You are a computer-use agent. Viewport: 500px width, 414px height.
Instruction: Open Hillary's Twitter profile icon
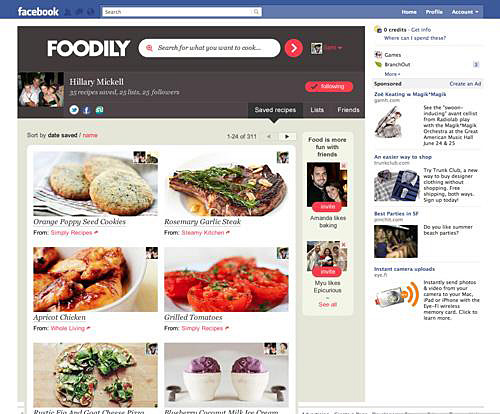tap(74, 110)
